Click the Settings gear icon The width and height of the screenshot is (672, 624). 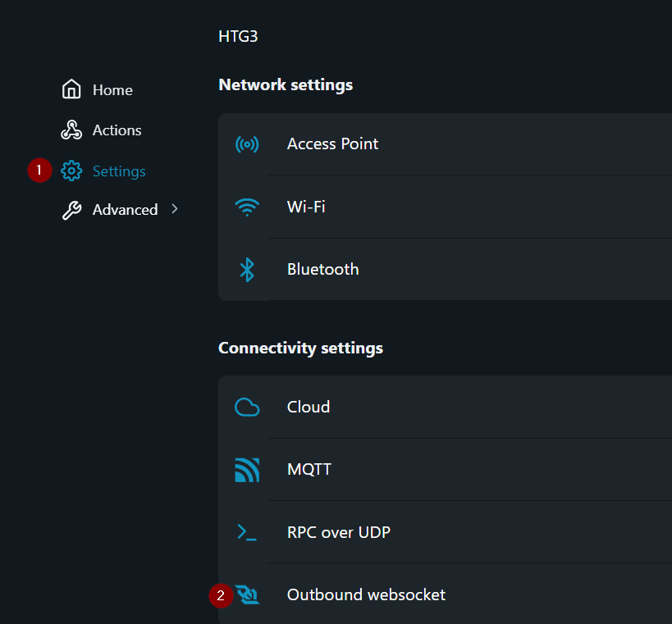point(72,171)
